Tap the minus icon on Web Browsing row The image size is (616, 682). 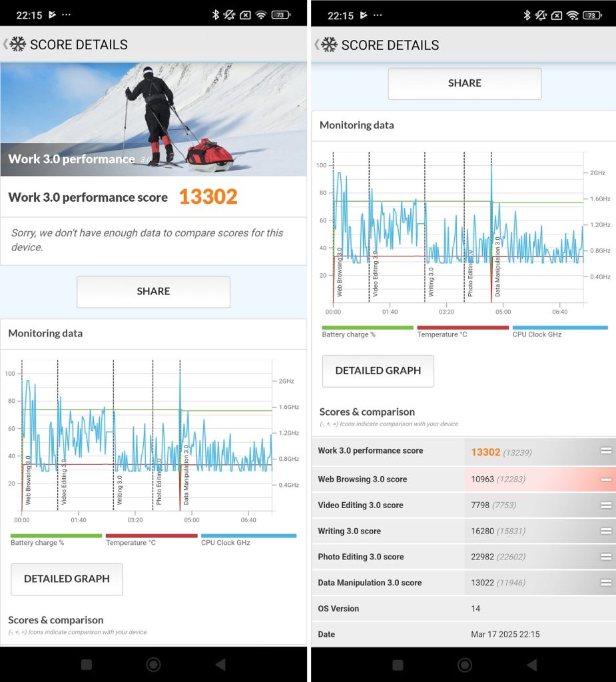coord(606,480)
